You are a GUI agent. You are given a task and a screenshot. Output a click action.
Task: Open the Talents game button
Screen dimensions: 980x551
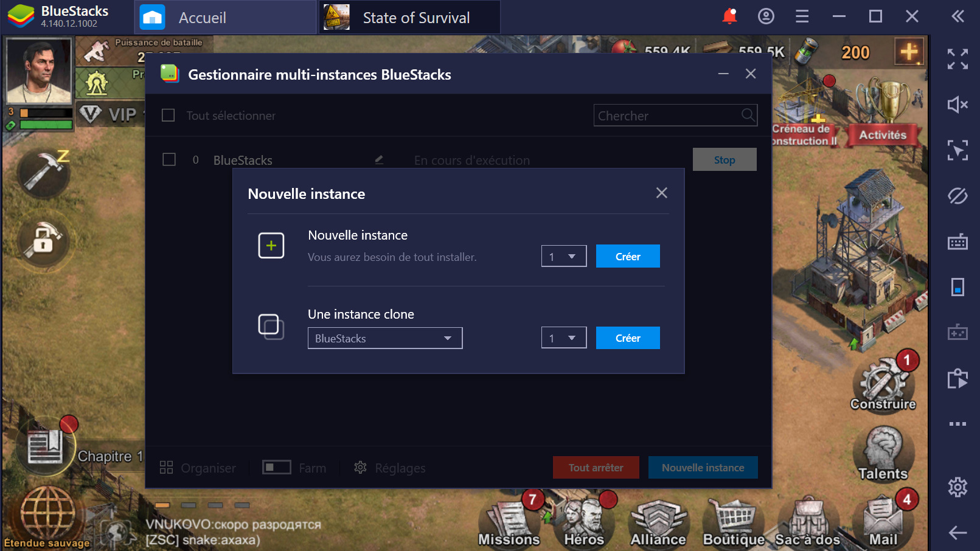pyautogui.click(x=883, y=453)
